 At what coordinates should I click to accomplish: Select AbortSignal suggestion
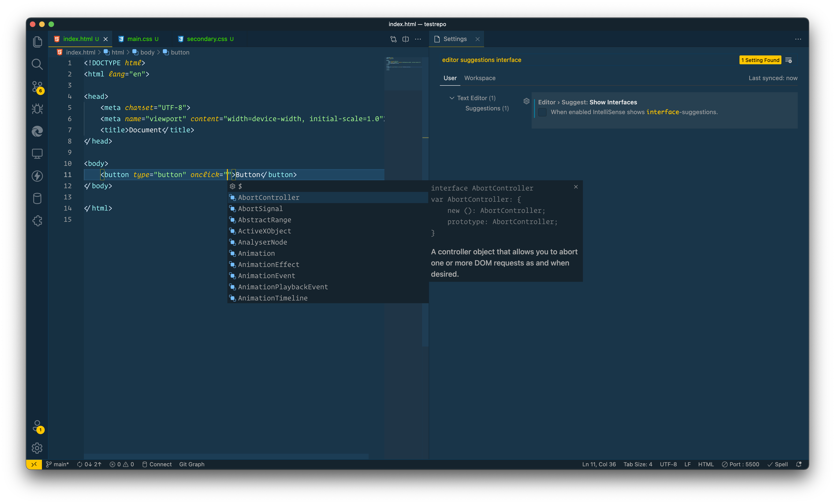pos(328,209)
